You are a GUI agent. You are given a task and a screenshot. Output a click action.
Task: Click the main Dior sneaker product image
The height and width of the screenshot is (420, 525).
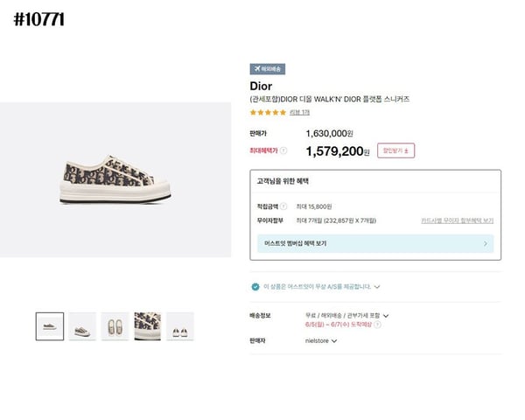[x=115, y=179]
